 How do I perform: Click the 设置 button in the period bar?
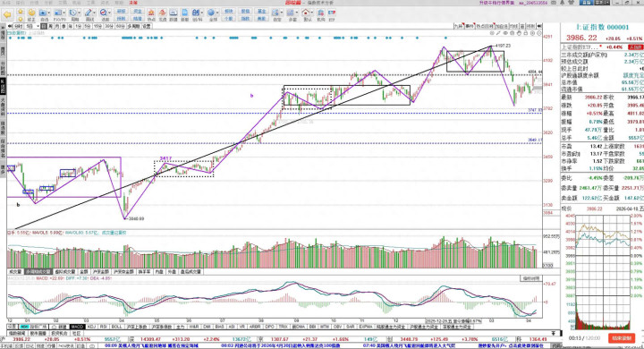146,26
